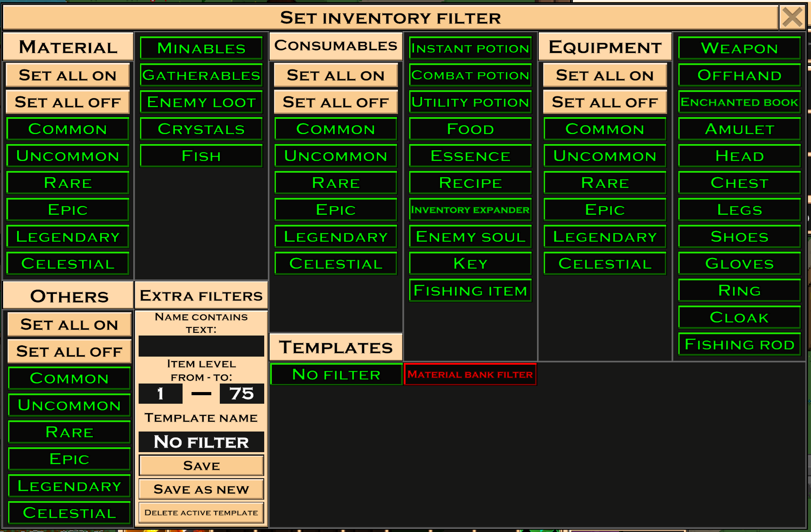811x532 pixels.
Task: Click Save As New template button
Action: (201, 489)
